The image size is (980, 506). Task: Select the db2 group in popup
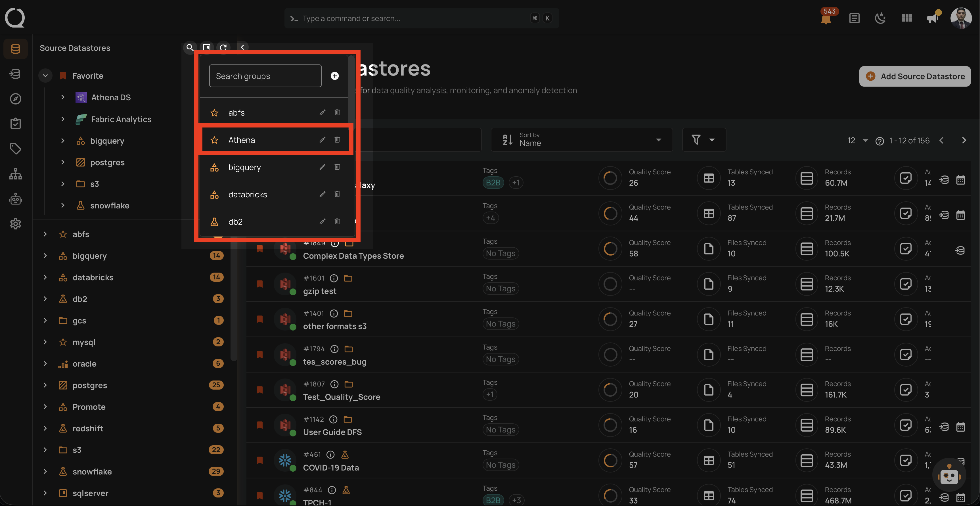tap(235, 222)
